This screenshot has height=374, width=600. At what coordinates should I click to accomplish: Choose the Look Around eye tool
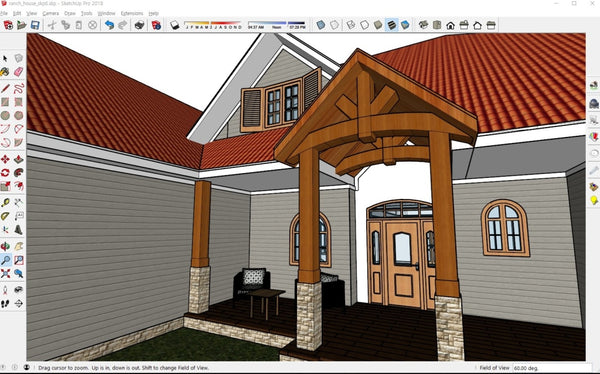pyautogui.click(x=18, y=290)
